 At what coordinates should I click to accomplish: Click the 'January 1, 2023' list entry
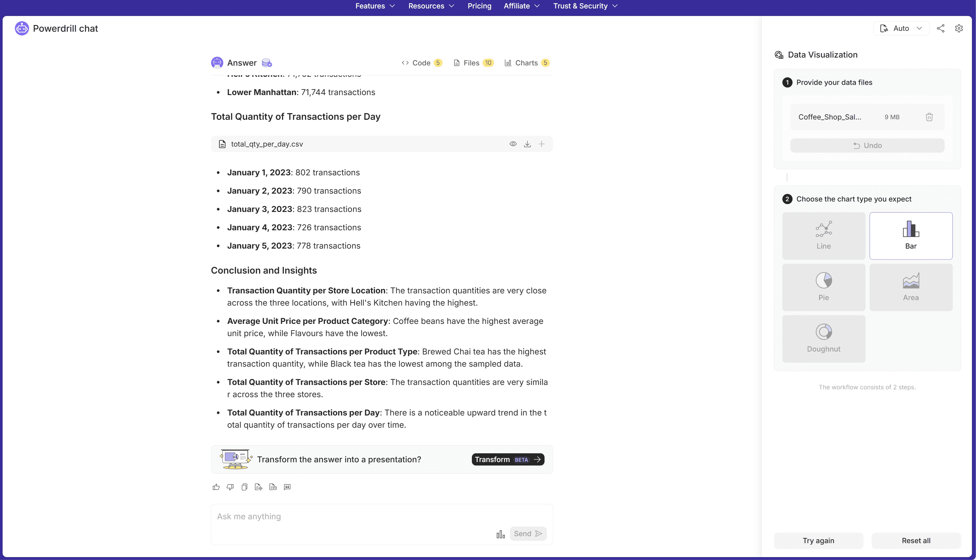click(293, 172)
